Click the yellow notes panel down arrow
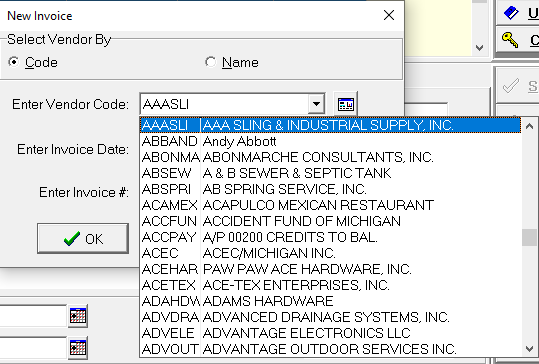Viewport: 539px width, 364px height. pyautogui.click(x=479, y=47)
